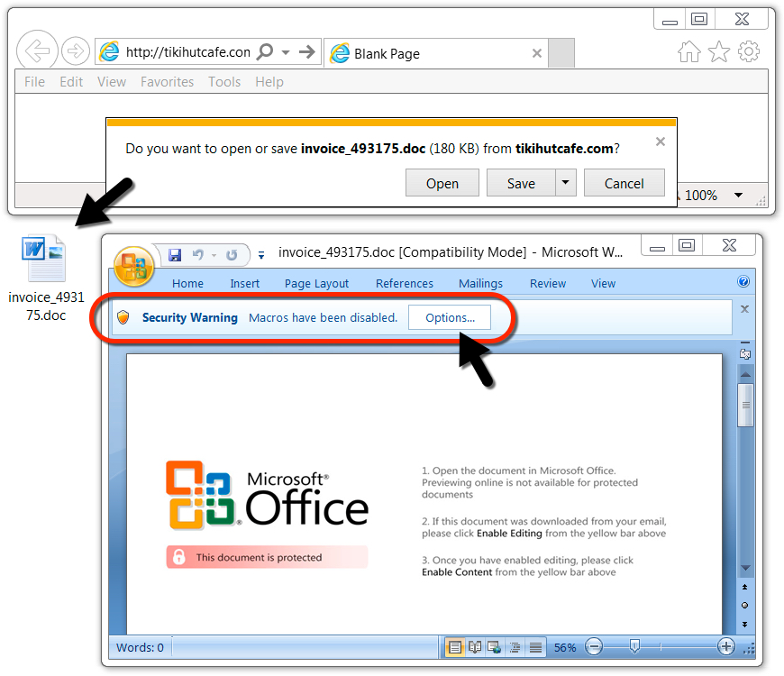The height and width of the screenshot is (676, 784).
Task: Click Cancel in the download prompt
Action: pos(624,183)
